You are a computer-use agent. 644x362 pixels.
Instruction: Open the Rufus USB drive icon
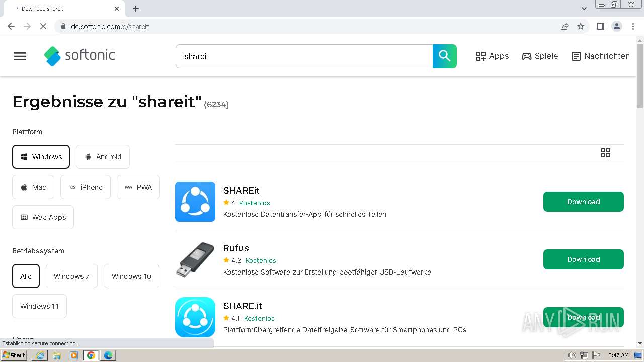click(x=195, y=259)
